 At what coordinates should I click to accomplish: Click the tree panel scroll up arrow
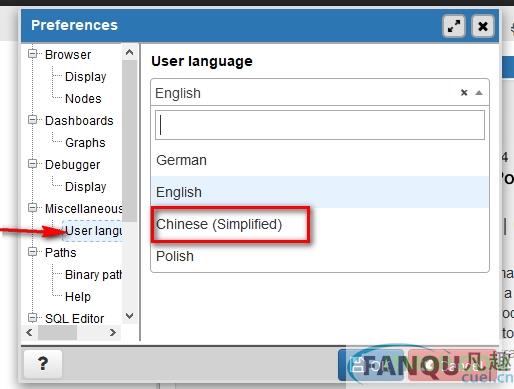(x=129, y=52)
